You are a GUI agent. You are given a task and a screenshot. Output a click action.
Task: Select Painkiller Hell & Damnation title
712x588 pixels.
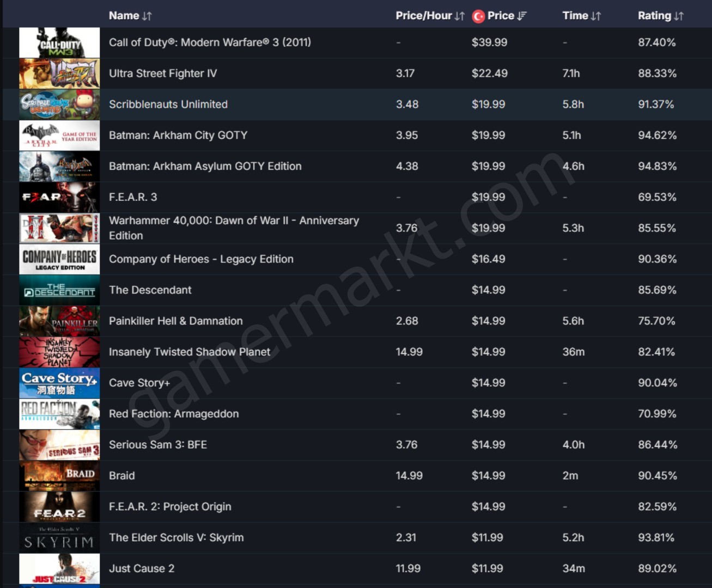tap(176, 321)
